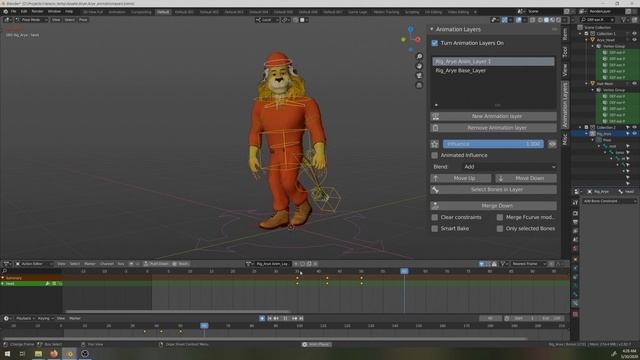
Task: Click the Blender icon in taskbar
Action: (69, 354)
